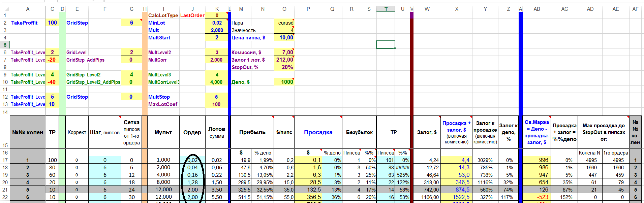Click the Значность label
This screenshot has width=644, height=203.
tap(244, 30)
